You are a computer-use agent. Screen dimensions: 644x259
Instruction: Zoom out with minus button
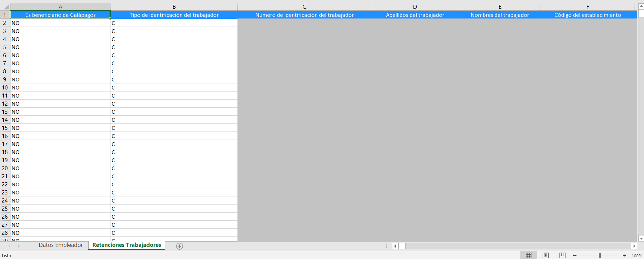575,256
